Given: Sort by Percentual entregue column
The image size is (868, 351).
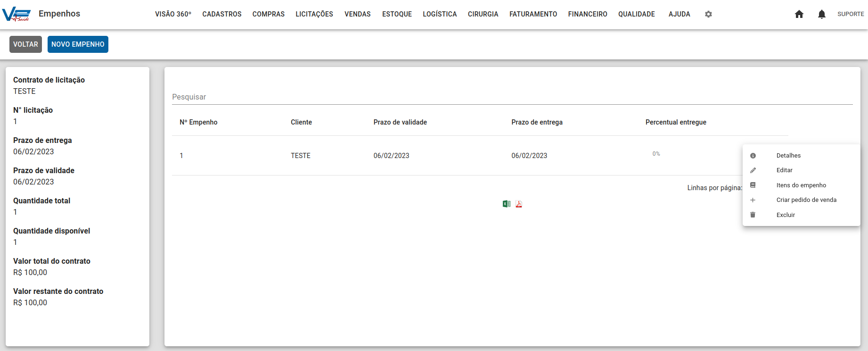Looking at the screenshot, I should [x=676, y=122].
